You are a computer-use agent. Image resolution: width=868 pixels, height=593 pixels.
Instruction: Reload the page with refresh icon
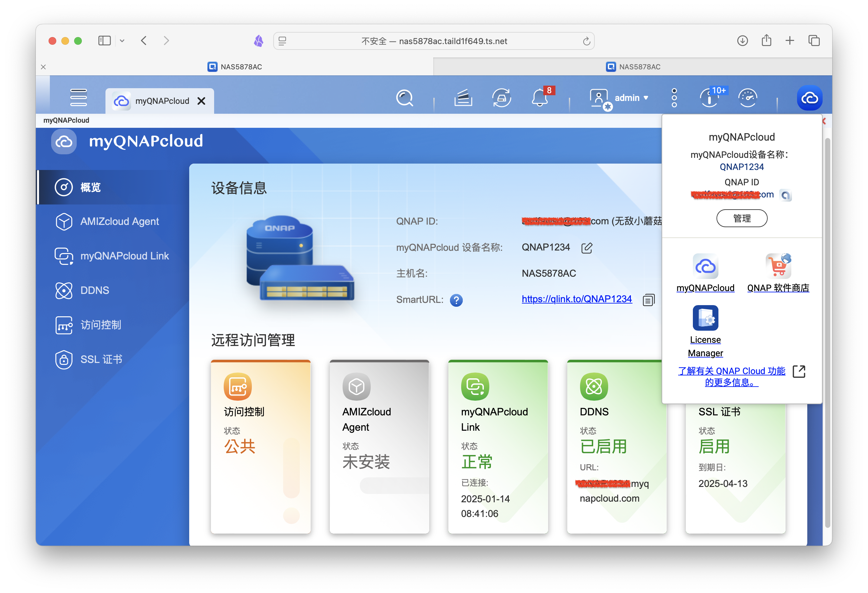click(x=586, y=41)
